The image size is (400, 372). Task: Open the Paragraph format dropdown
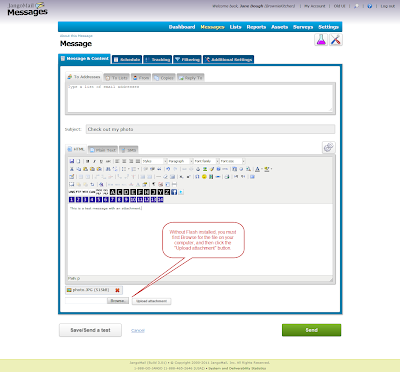point(180,161)
